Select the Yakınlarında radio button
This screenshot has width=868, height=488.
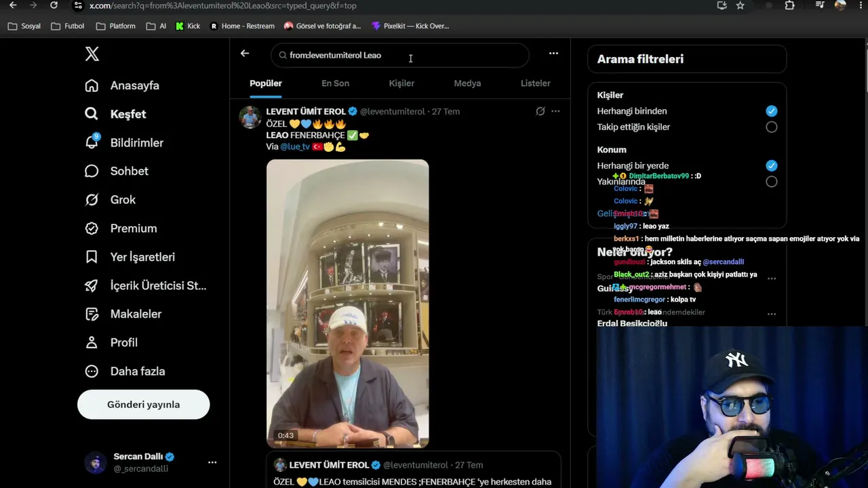tap(772, 182)
